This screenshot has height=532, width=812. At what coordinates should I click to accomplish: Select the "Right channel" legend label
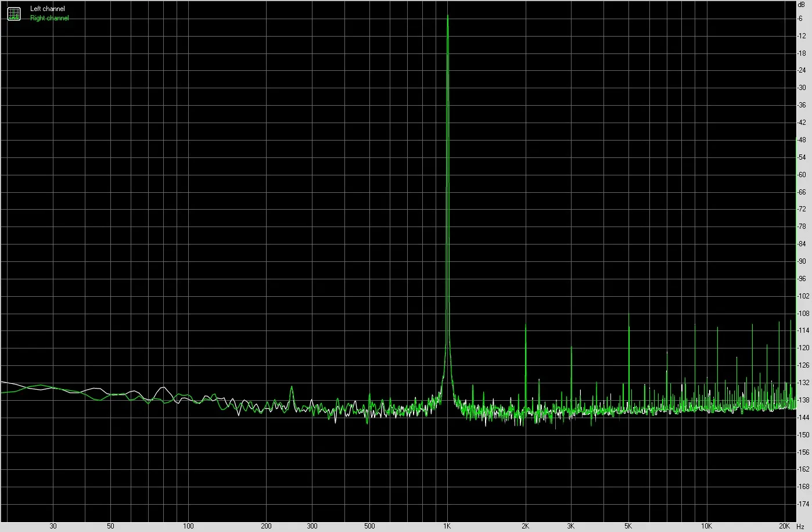pyautogui.click(x=49, y=18)
